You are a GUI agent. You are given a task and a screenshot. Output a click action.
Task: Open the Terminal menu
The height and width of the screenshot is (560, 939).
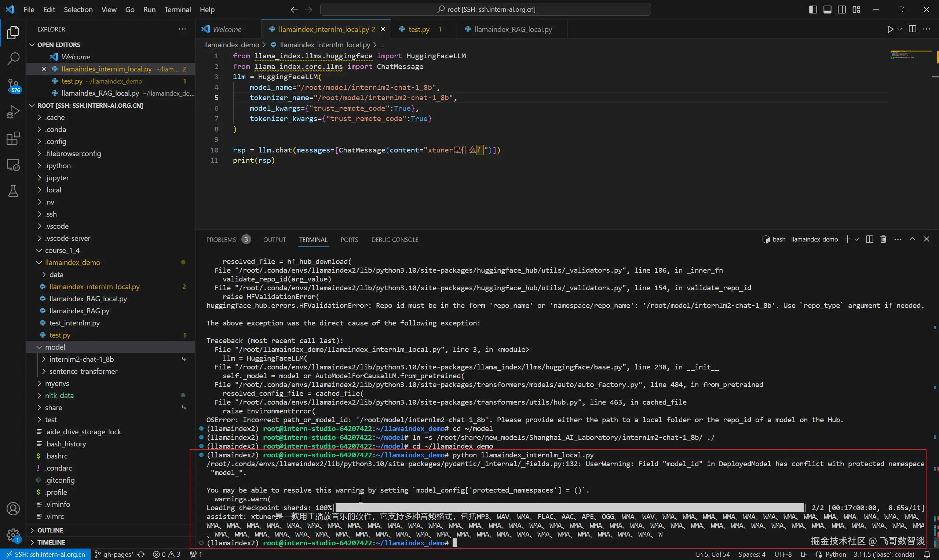click(x=177, y=10)
